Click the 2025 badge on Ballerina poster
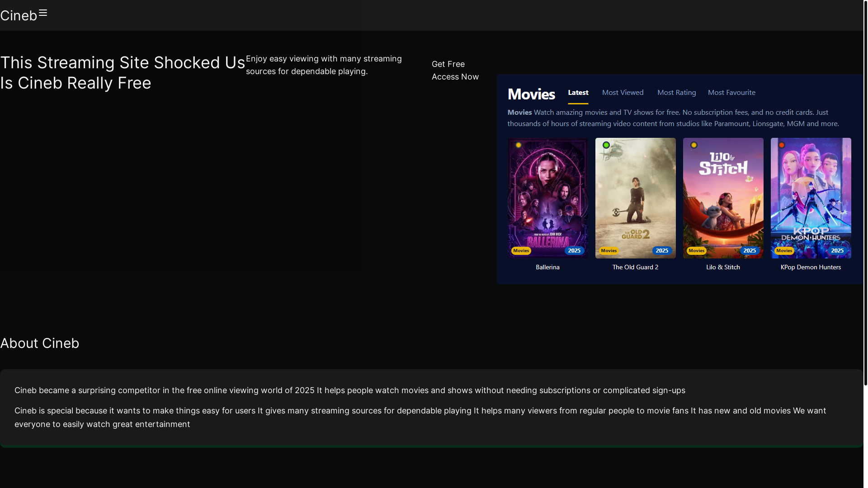Screen dimensions: 868x488 (x=574, y=251)
